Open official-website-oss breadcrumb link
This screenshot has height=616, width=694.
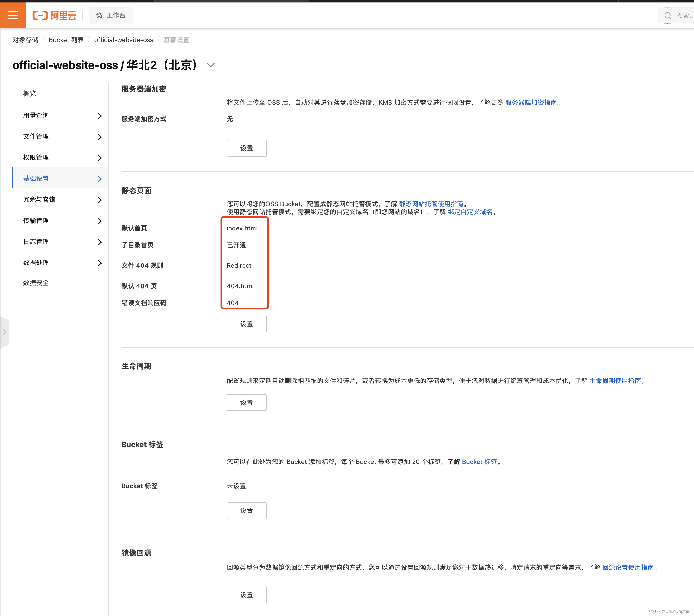[124, 40]
